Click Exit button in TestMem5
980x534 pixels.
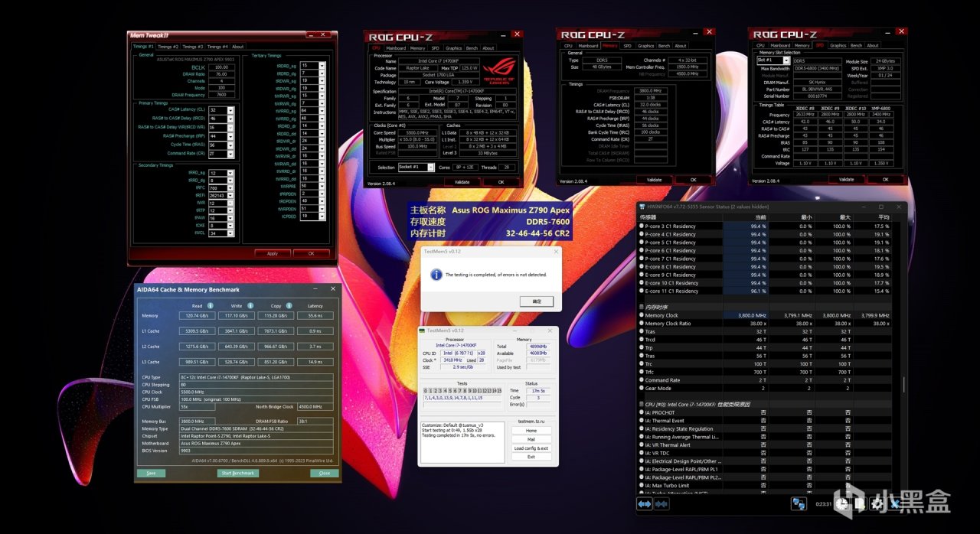[x=531, y=457]
